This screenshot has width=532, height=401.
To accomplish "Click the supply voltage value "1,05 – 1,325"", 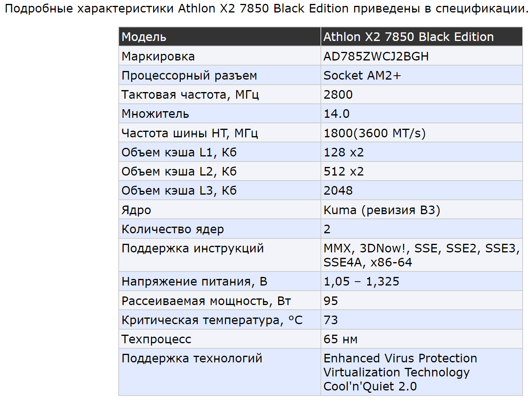I will [x=361, y=282].
